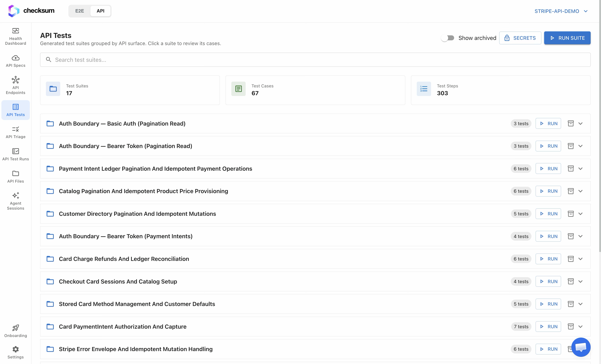This screenshot has height=364, width=601.
Task: Run the Auth Boundary Basic Auth suite
Action: (x=548, y=123)
